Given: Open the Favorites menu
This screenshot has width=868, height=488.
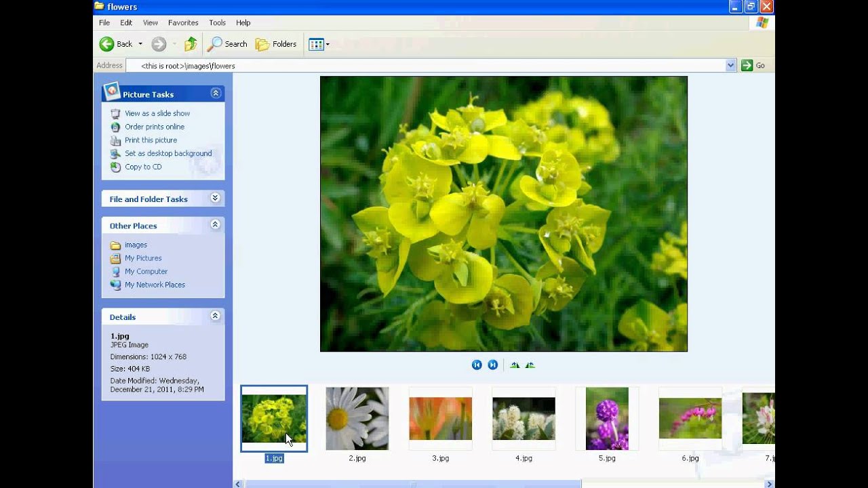Looking at the screenshot, I should coord(183,23).
